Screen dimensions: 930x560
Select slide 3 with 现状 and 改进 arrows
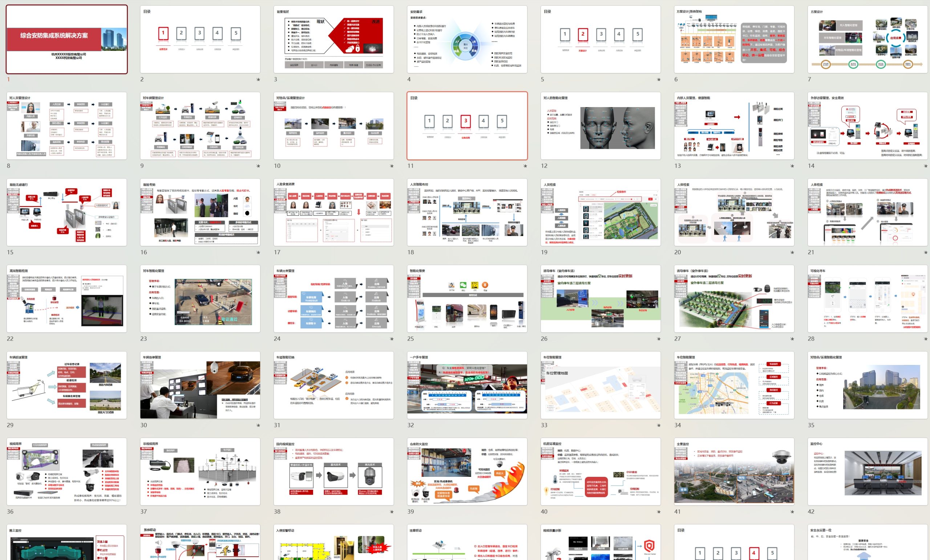pos(333,39)
